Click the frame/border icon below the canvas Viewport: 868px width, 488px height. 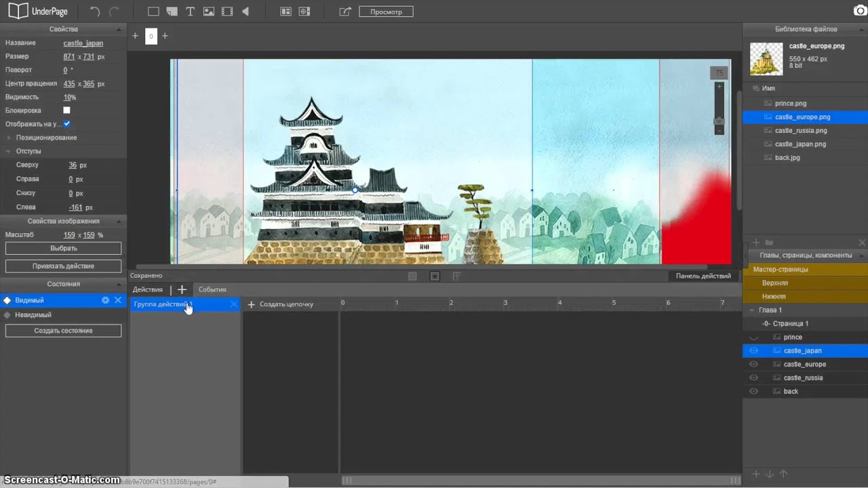(x=435, y=276)
